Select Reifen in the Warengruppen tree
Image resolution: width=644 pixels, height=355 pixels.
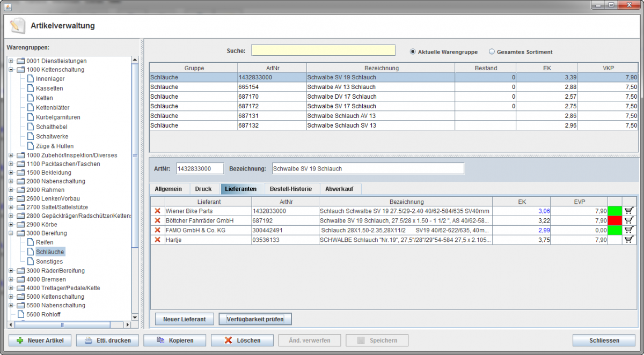(45, 242)
